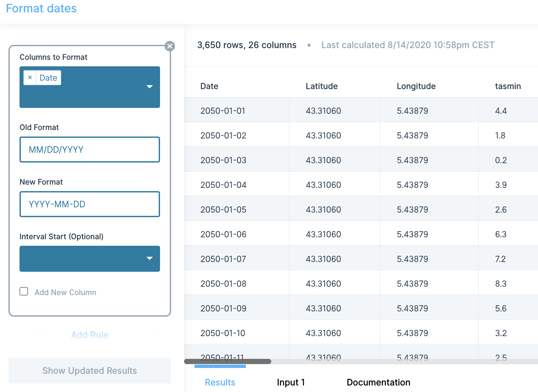Click the Show Updated Results button

coord(90,371)
